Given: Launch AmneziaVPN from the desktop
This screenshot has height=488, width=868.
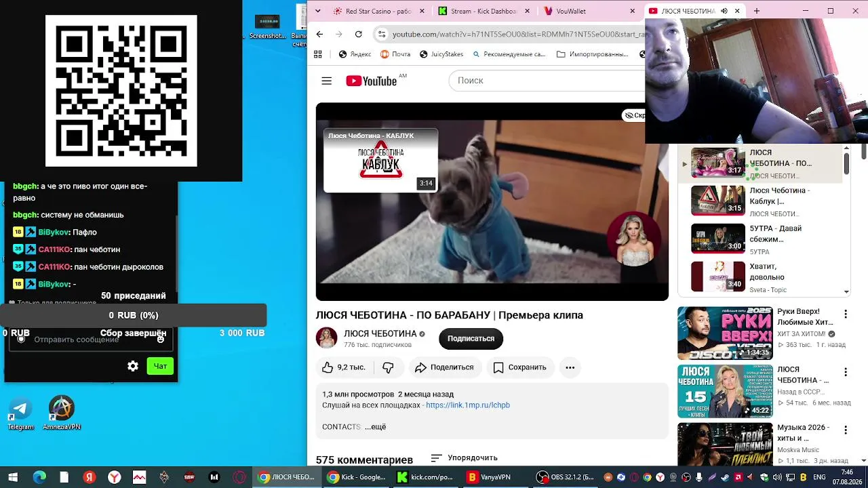Looking at the screenshot, I should click(62, 413).
